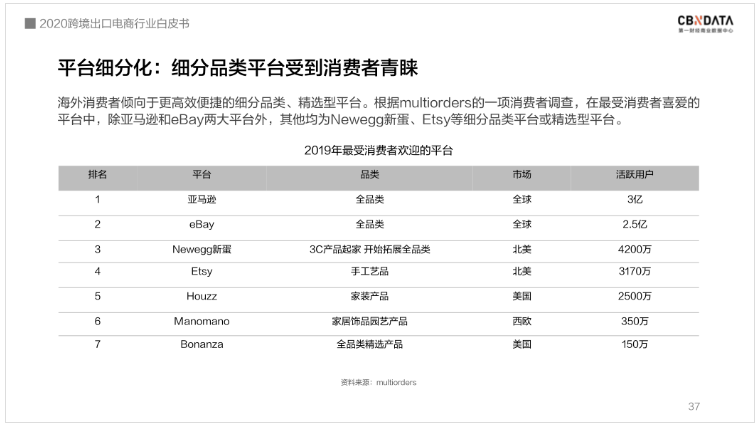Click the 市场 column header

pos(522,174)
